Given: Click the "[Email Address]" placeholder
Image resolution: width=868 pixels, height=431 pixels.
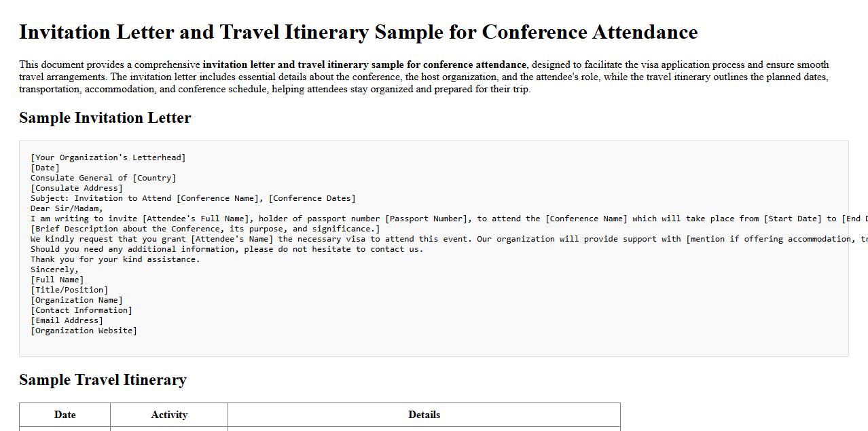Looking at the screenshot, I should [67, 320].
